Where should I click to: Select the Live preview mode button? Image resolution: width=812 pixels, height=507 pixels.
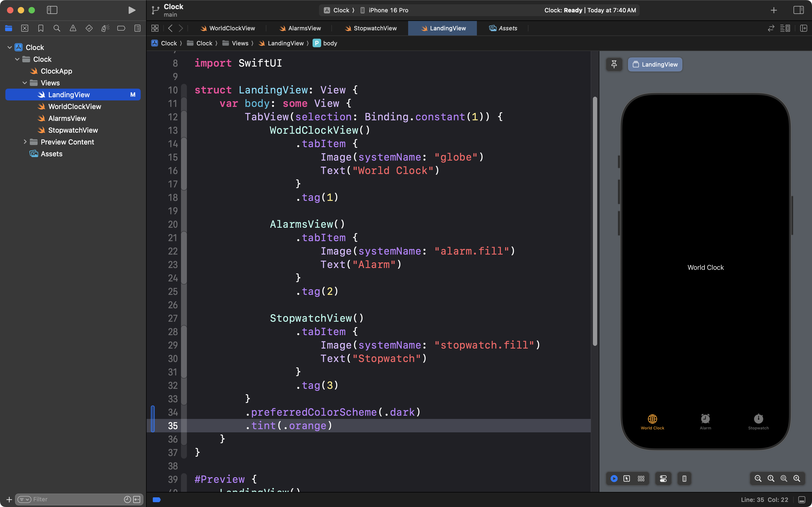pos(614,479)
